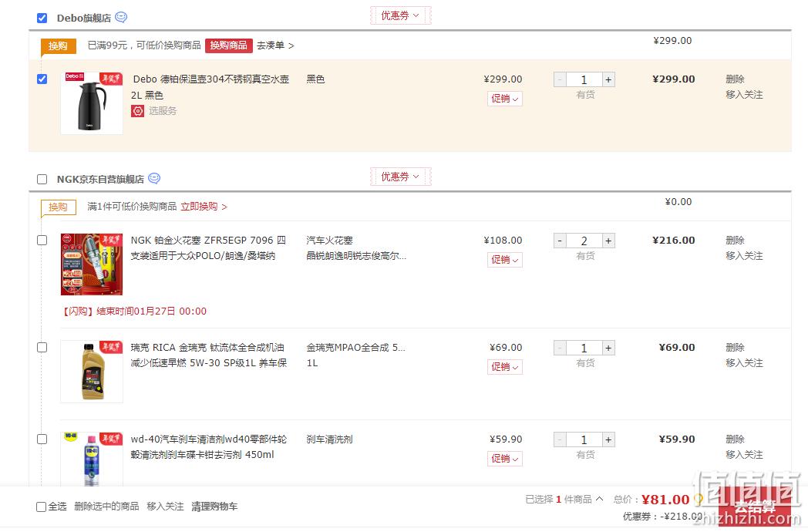Open 瑞克 RICA 钛流体全合成机油 title

[x=209, y=355]
